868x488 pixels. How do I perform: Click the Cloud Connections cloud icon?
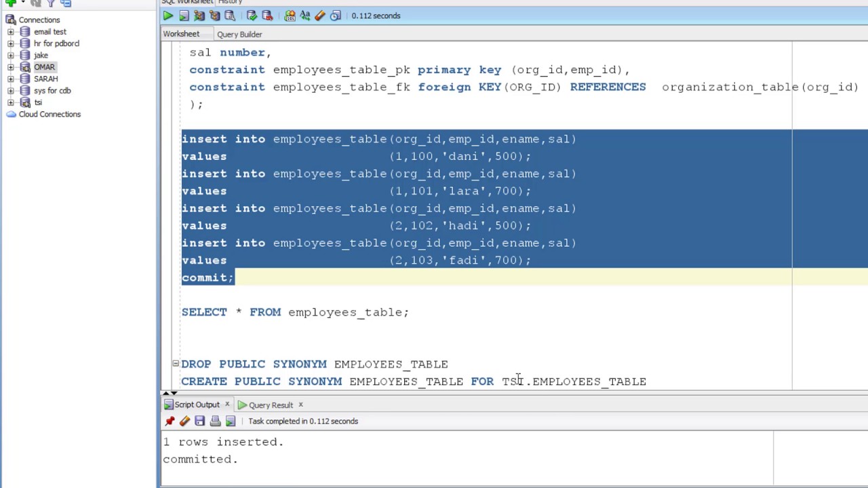click(11, 114)
